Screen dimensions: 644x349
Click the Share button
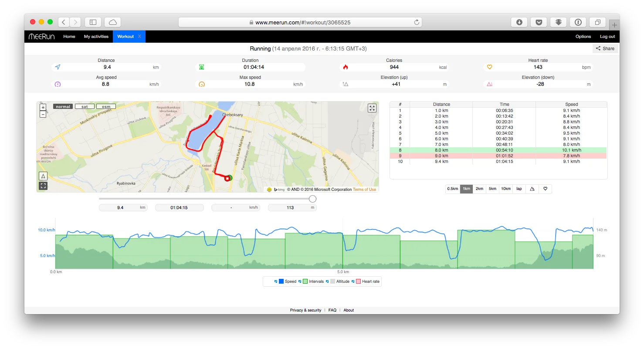click(605, 48)
